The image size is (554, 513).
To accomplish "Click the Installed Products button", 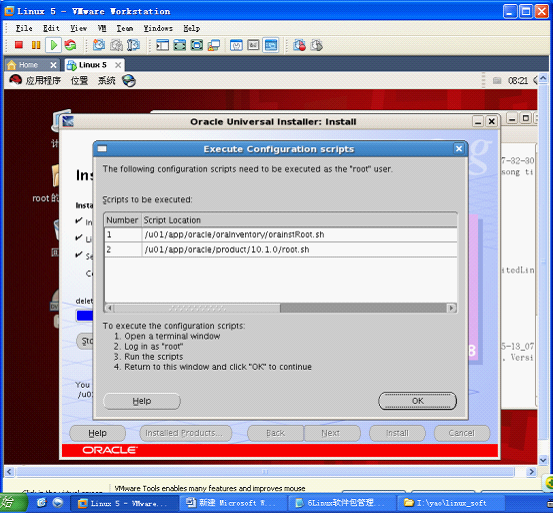I will click(x=185, y=433).
